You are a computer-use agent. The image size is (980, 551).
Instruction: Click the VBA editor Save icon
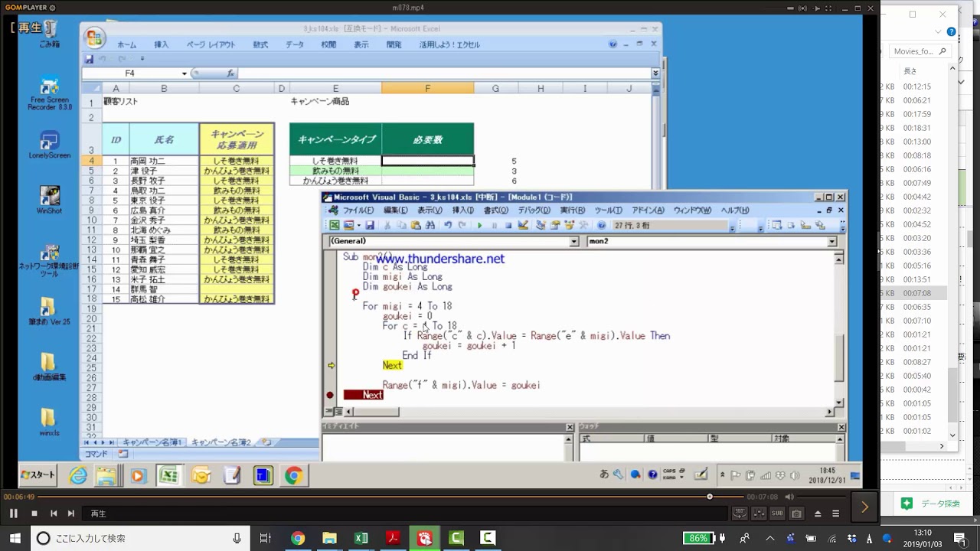click(x=370, y=226)
